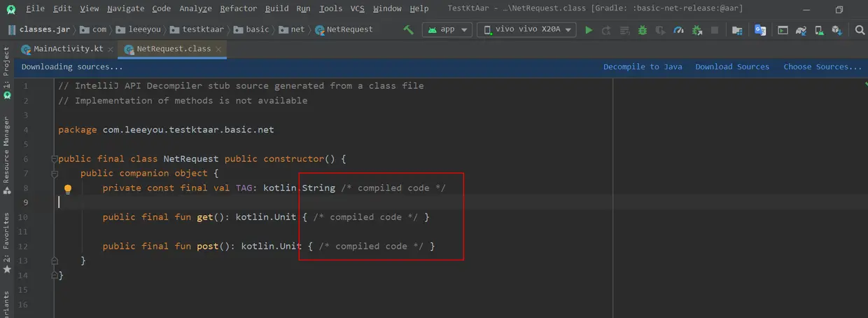Click the Make Project hammer icon
Screen dimensions: 868x318
point(409,30)
